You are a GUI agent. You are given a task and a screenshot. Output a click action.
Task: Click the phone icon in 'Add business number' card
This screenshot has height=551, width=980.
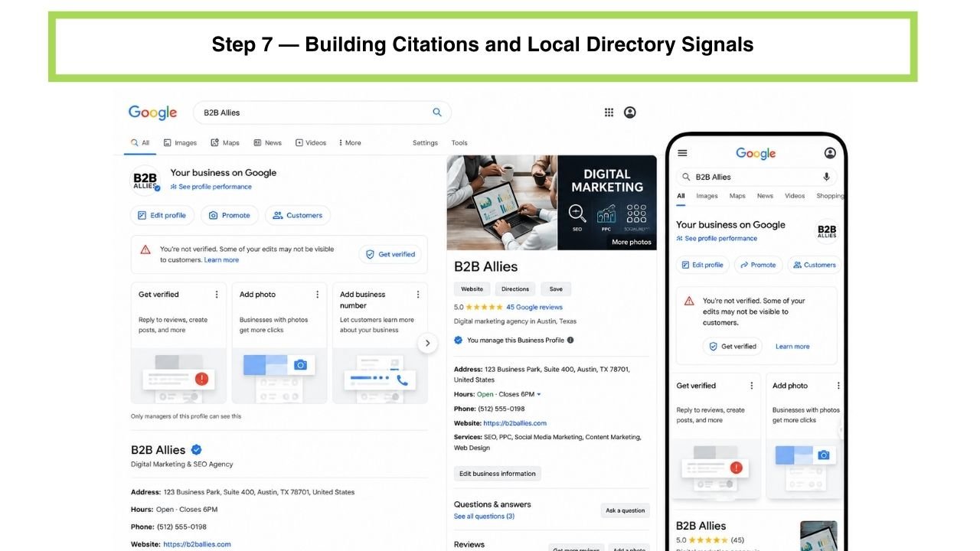click(402, 380)
